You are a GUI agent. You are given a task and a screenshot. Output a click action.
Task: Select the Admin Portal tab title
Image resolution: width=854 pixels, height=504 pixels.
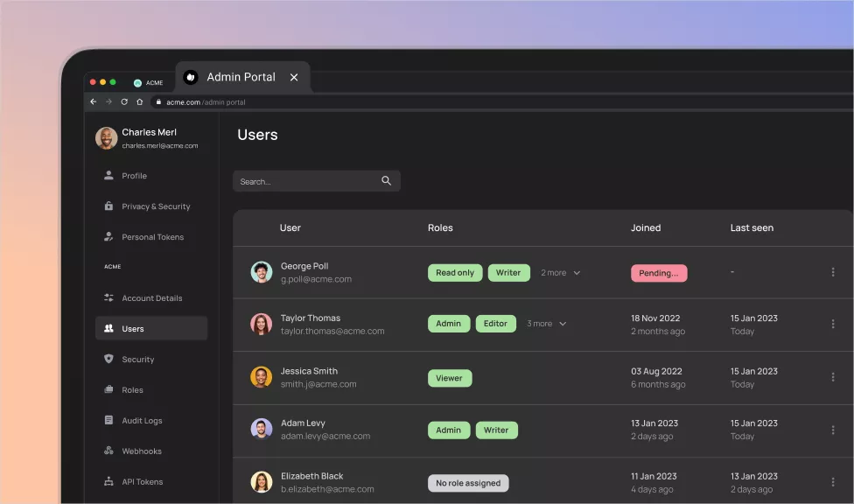click(x=241, y=77)
